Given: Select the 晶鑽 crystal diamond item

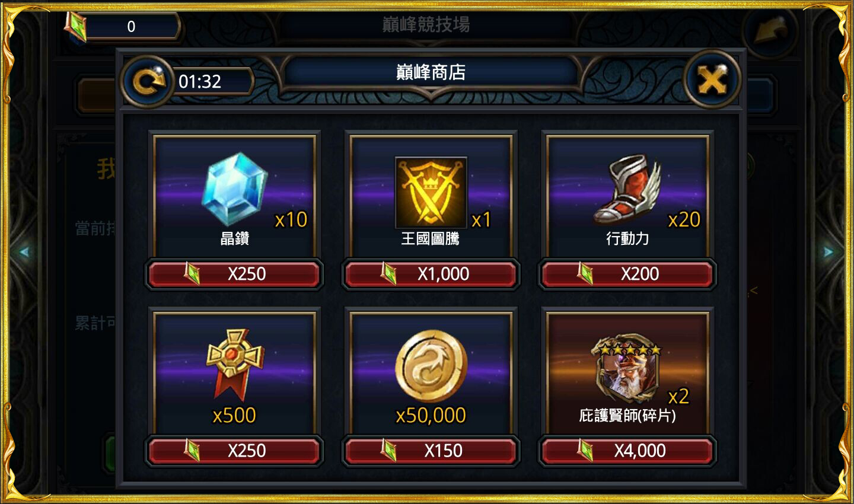Looking at the screenshot, I should (234, 189).
